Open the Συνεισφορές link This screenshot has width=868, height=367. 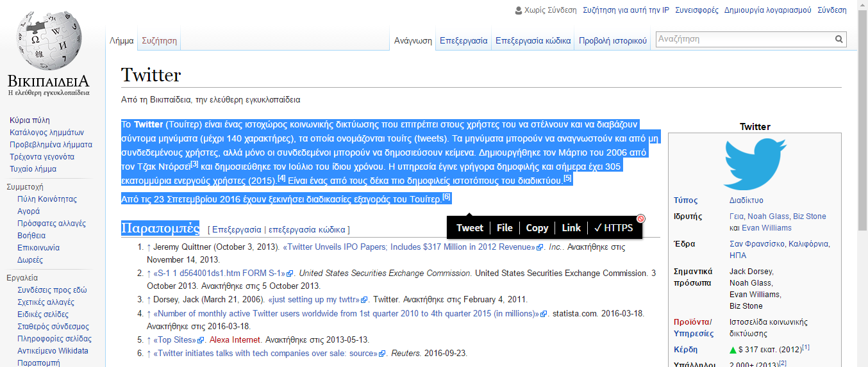click(697, 10)
